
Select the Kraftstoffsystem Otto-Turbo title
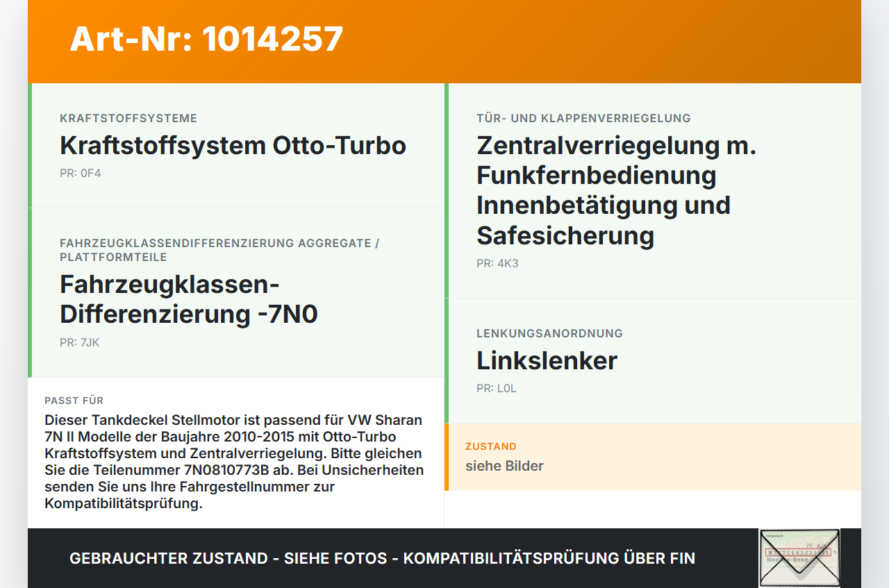pos(233,146)
